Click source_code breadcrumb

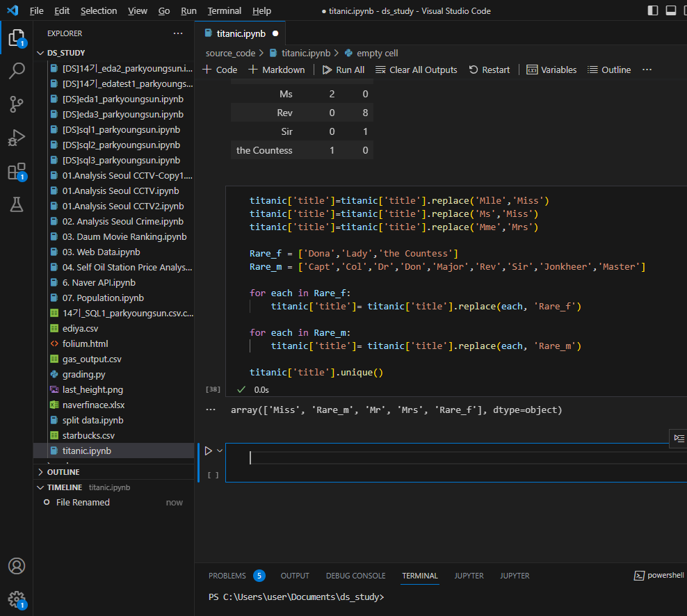coord(230,53)
